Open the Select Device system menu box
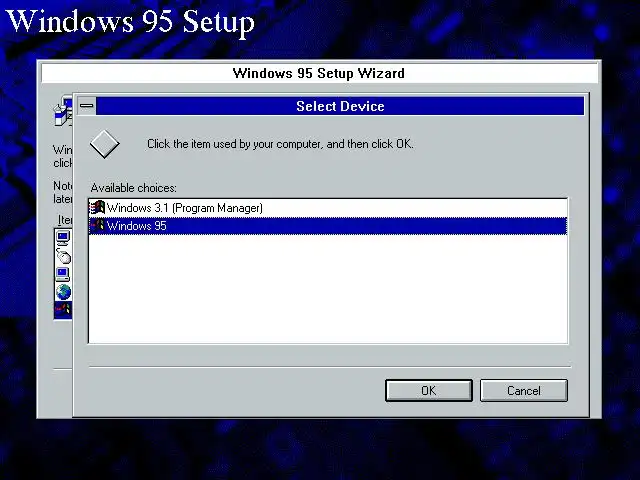Viewport: 640px width, 480px height. (x=87, y=106)
